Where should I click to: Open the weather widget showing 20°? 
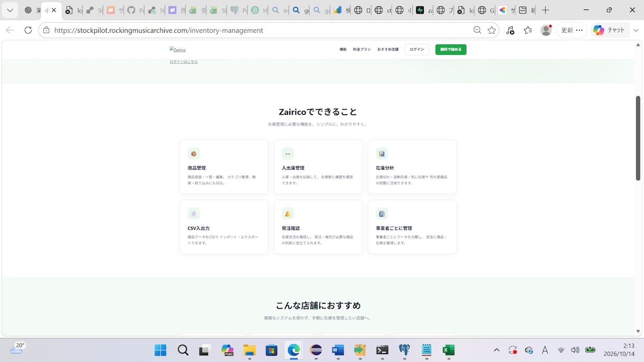tap(17, 349)
